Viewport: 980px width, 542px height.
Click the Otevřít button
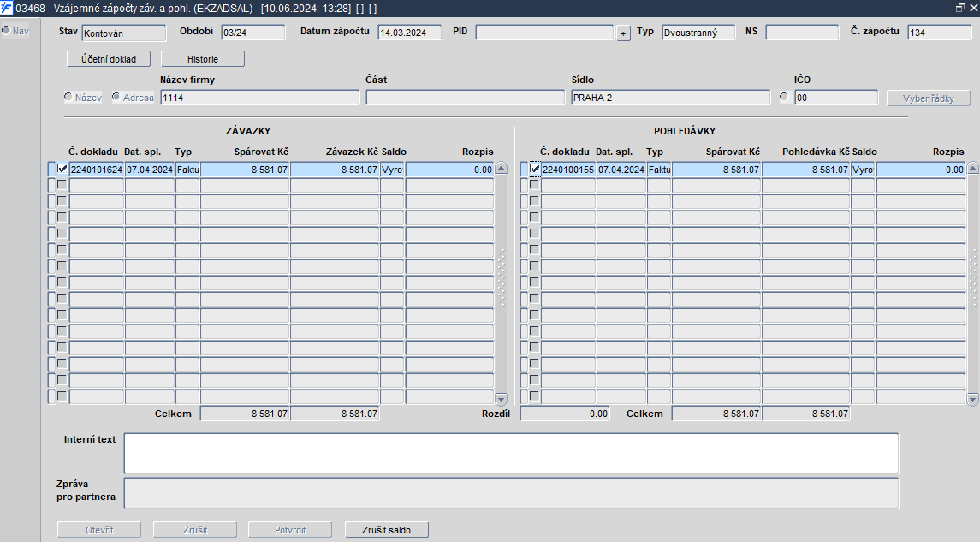click(99, 529)
